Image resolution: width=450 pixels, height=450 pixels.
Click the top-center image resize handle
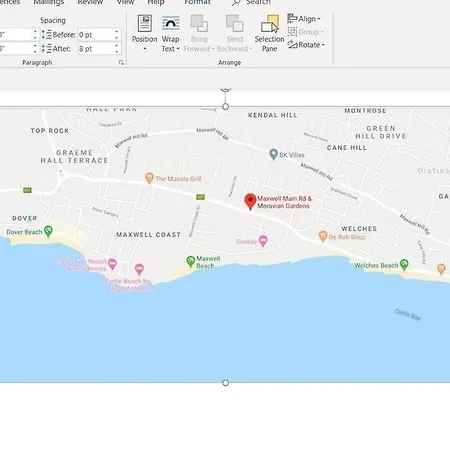[x=225, y=107]
